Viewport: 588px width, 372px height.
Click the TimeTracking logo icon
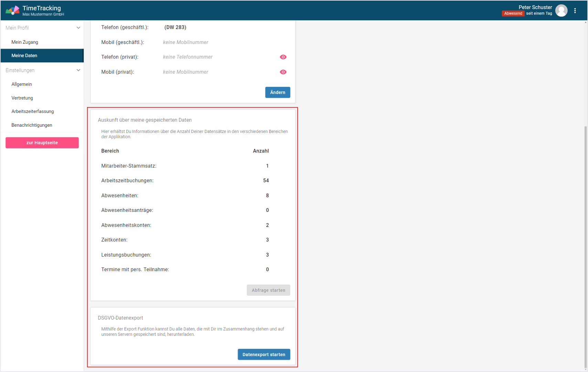pos(12,10)
